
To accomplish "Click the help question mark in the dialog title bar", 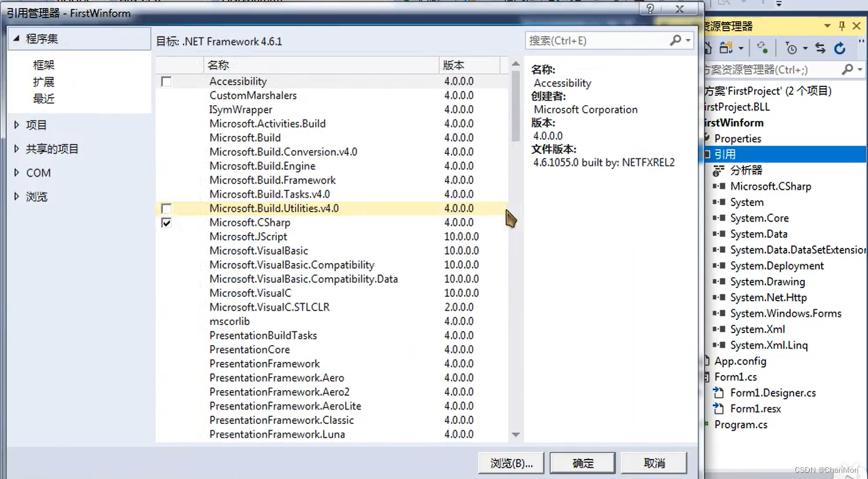I will [650, 9].
